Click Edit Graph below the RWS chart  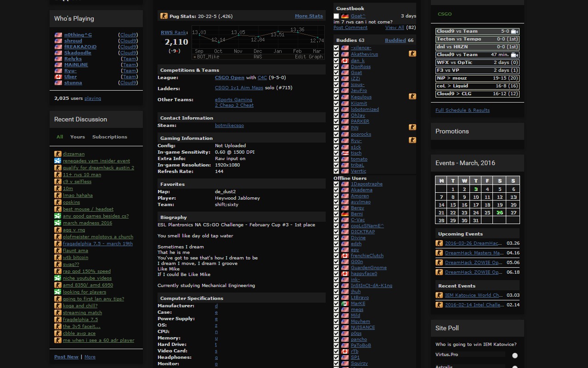[309, 57]
